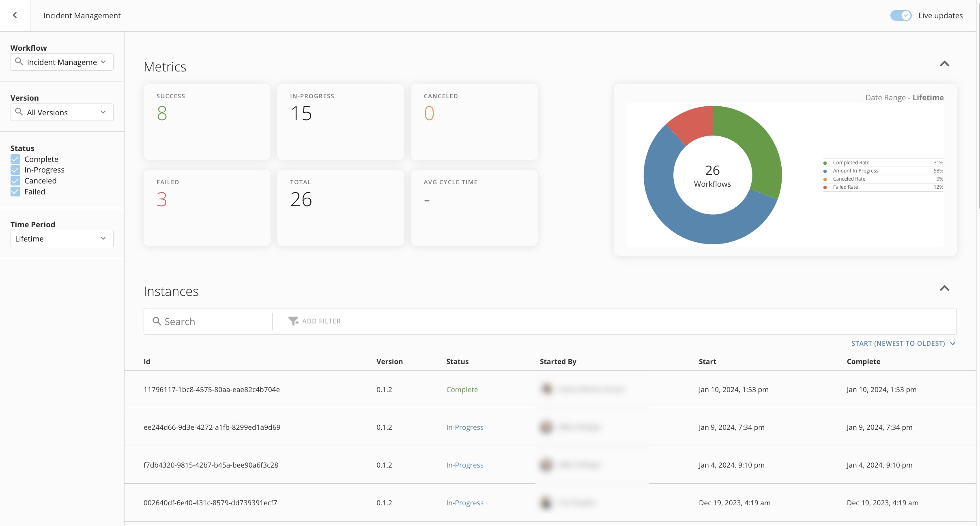Click the green Completed Rate legend dot
Screen dimensions: 980x526
(x=825, y=162)
